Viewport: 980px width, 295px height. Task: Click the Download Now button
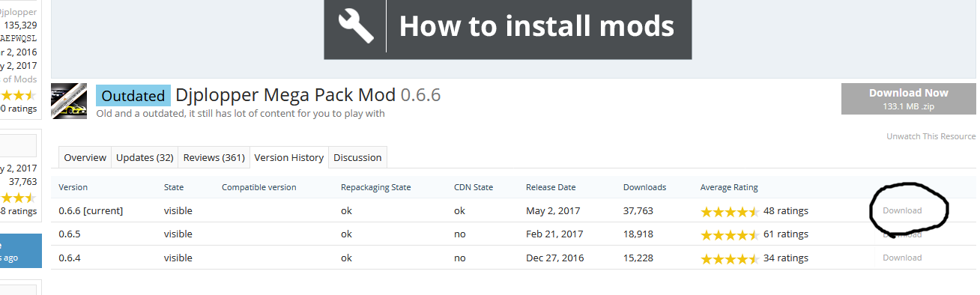point(908,99)
